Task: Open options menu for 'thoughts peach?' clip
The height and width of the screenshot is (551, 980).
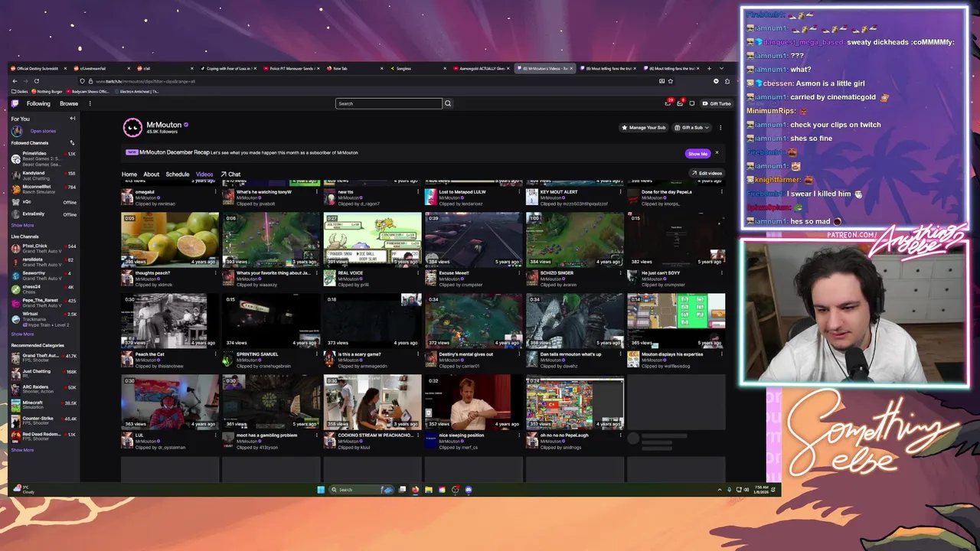Action: (215, 273)
